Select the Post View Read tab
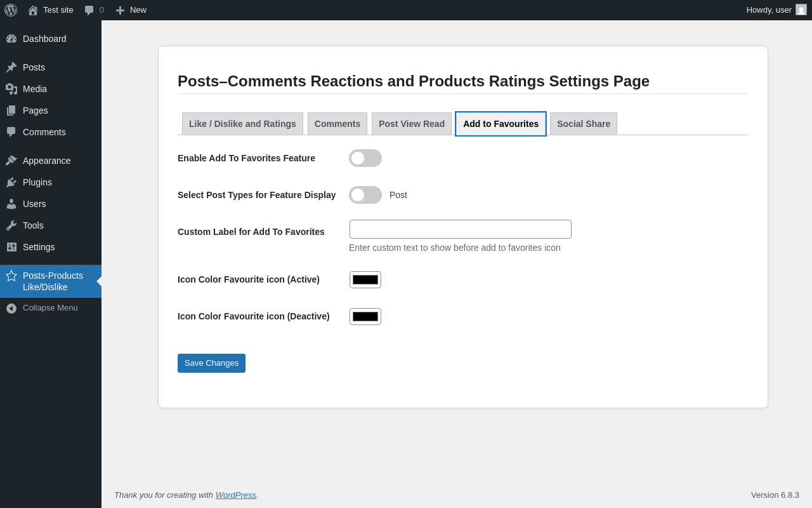The image size is (812, 508). click(x=412, y=124)
